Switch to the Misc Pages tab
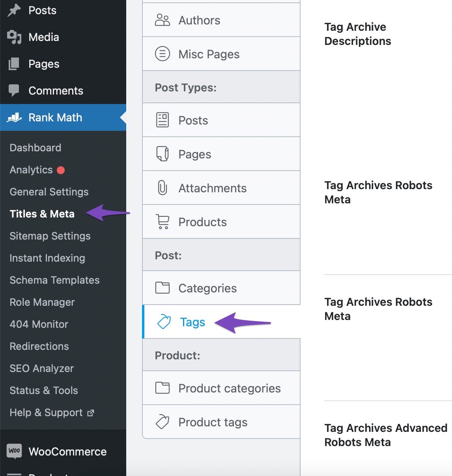The width and height of the screenshot is (452, 476). [221, 54]
